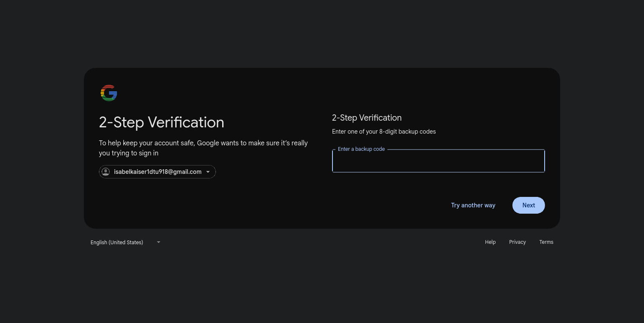Click the Google logo
644x323 pixels.
[109, 93]
